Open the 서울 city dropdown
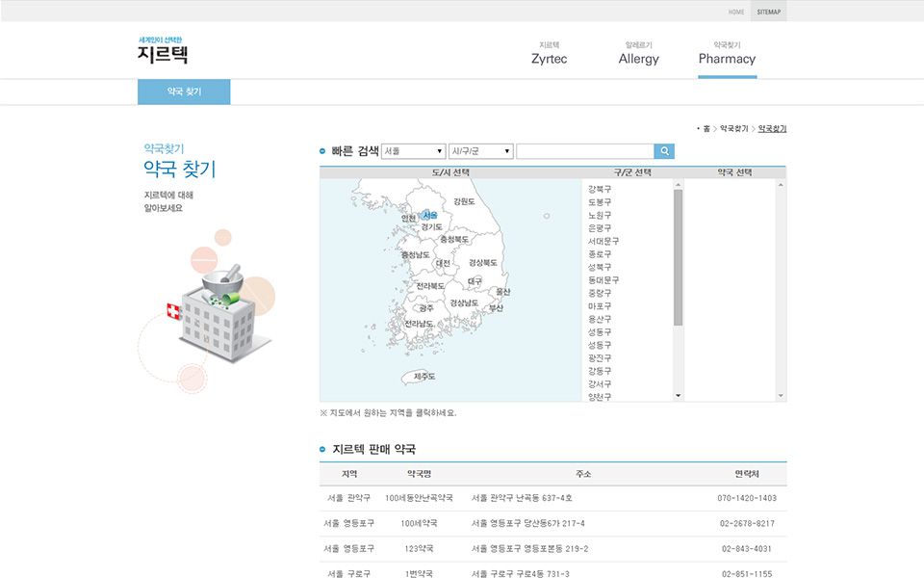The height and width of the screenshot is (578, 924). coord(413,151)
